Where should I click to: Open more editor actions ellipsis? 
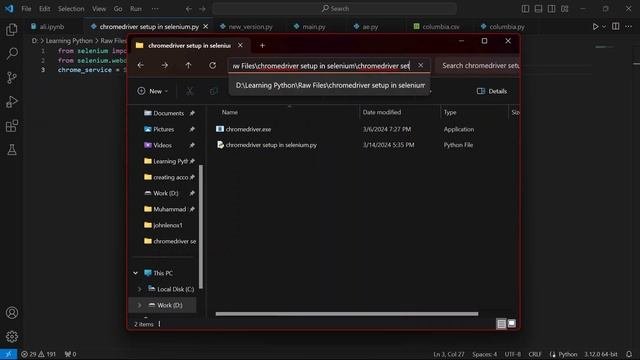(629, 27)
